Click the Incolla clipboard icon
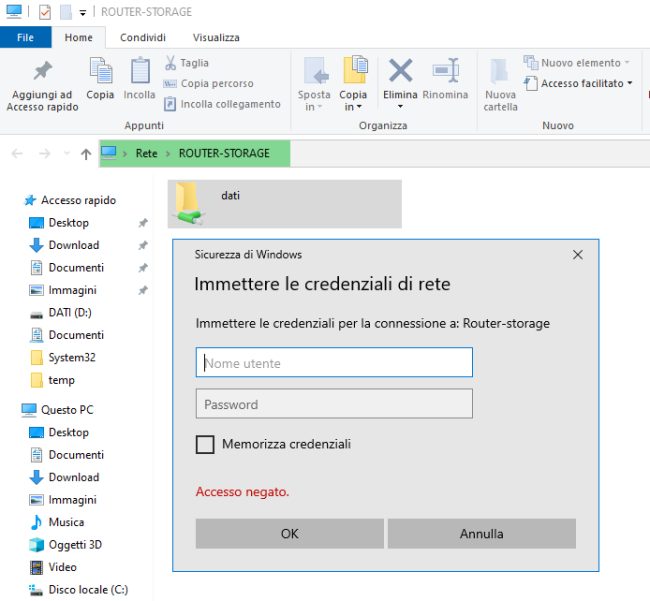Image resolution: width=650 pixels, height=601 pixels. click(140, 71)
